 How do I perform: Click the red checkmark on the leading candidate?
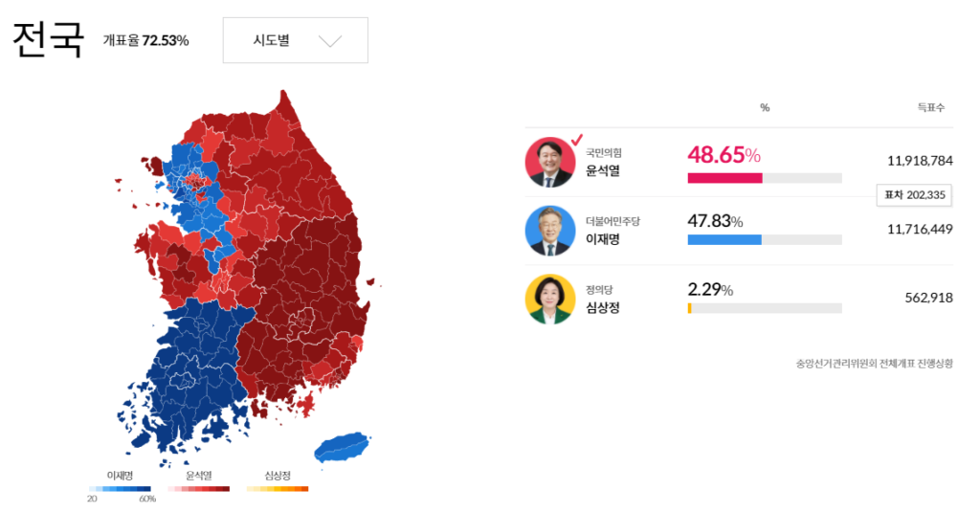point(576,142)
